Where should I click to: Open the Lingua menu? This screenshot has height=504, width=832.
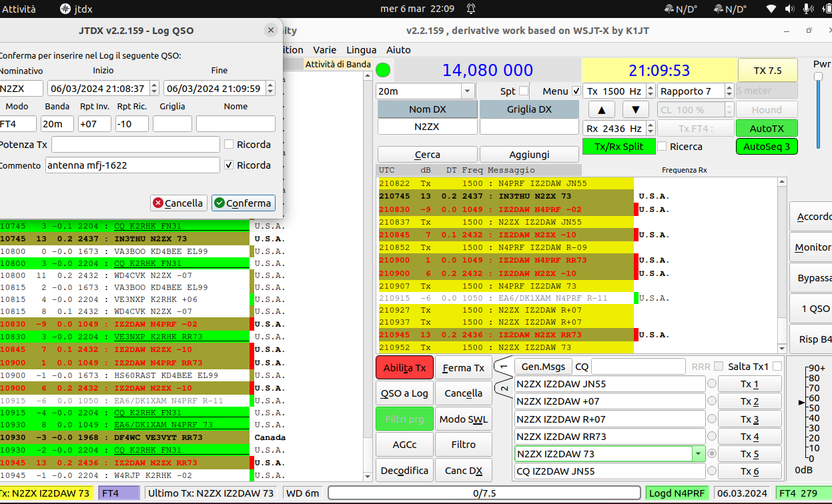pyautogui.click(x=362, y=50)
